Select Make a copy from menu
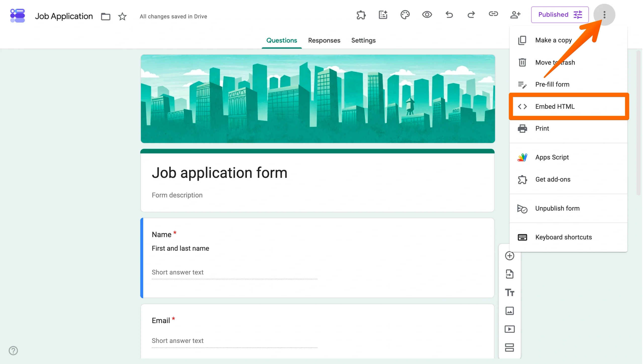The width and height of the screenshot is (643, 364). coord(568,40)
